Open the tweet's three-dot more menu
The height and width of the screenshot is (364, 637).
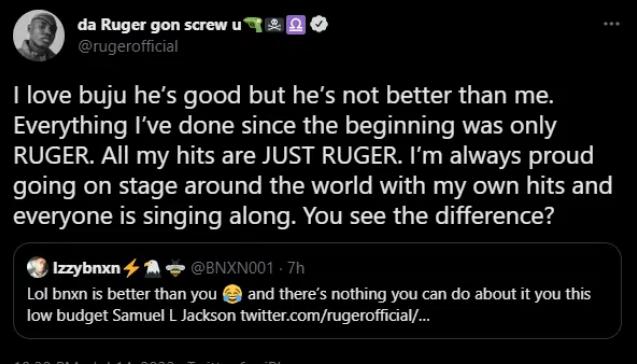[611, 24]
